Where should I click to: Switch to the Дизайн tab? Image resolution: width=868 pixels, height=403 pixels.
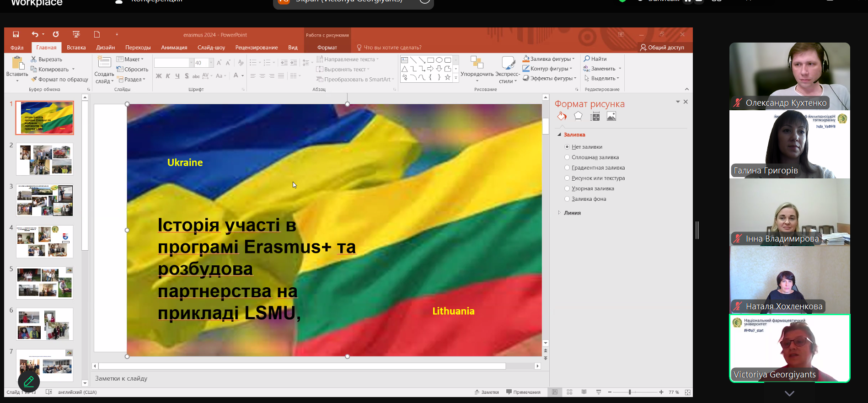[106, 48]
